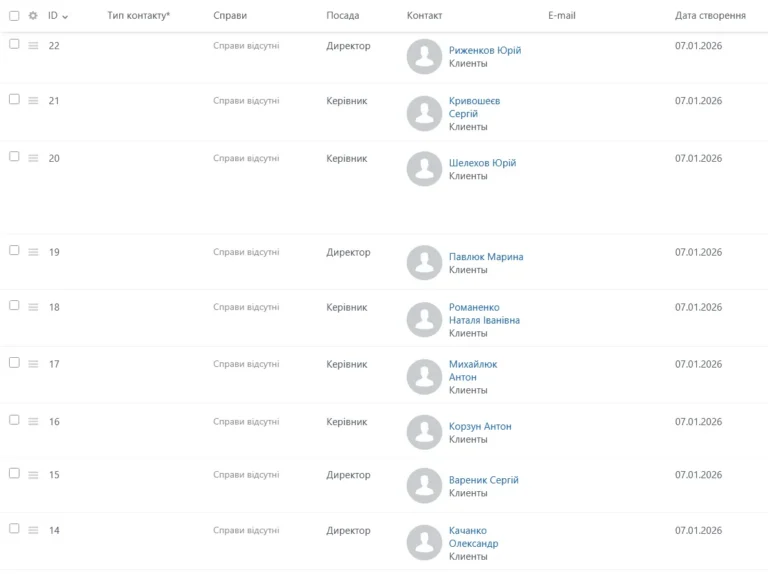
Task: Check the row checkbox for ID 18
Action: (14, 305)
